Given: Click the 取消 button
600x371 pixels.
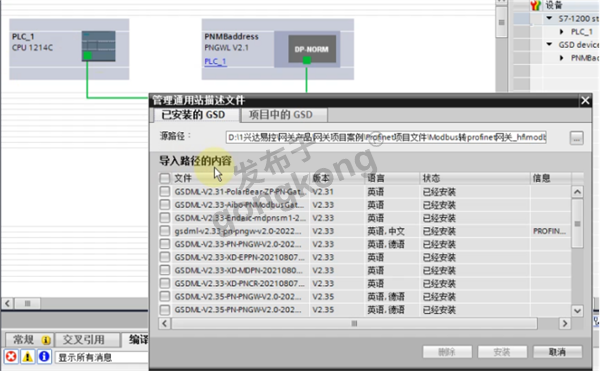Looking at the screenshot, I should coord(558,352).
